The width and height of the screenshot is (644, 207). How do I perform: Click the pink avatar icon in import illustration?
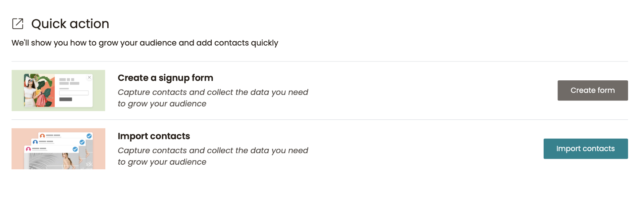[x=28, y=149]
